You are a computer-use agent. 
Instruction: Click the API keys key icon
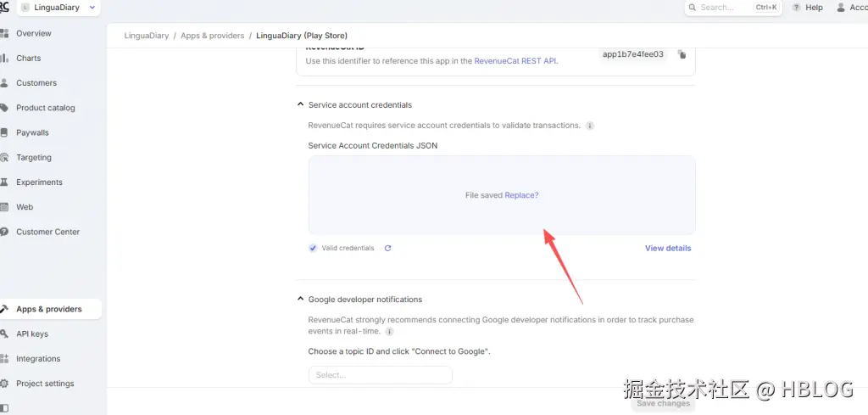point(4,334)
